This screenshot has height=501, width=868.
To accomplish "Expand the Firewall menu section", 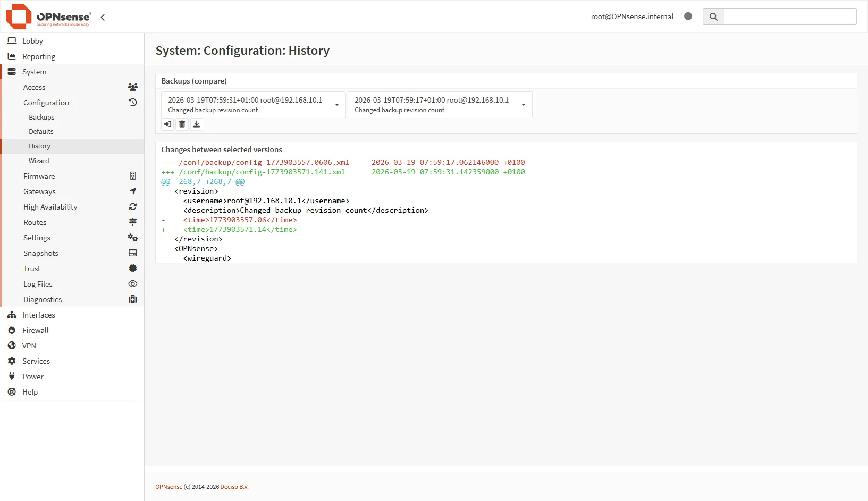I will coord(36,330).
